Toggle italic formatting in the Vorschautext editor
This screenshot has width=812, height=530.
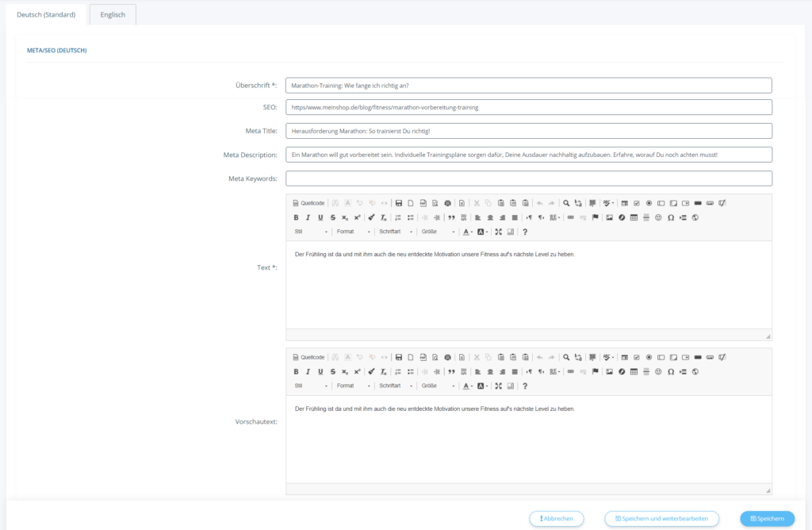point(308,371)
